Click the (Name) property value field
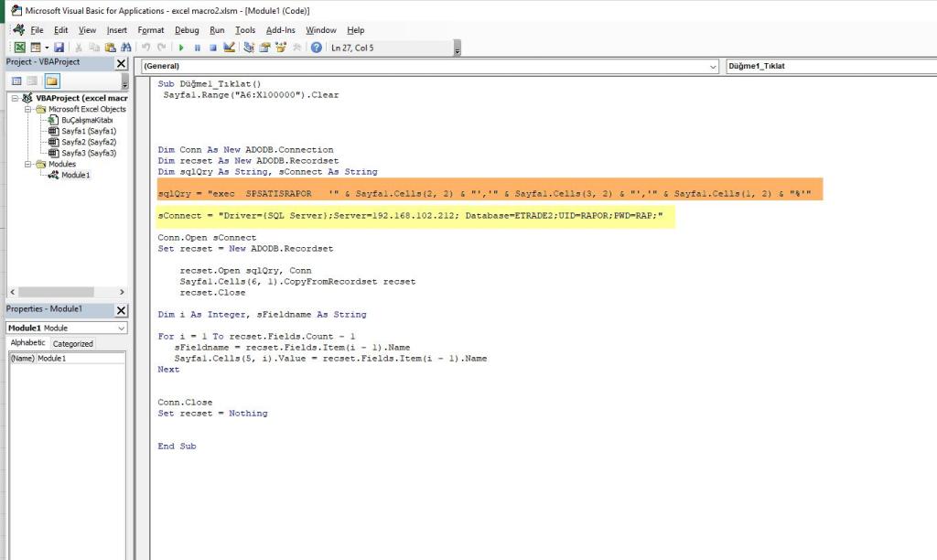The width and height of the screenshot is (937, 560). pos(80,359)
